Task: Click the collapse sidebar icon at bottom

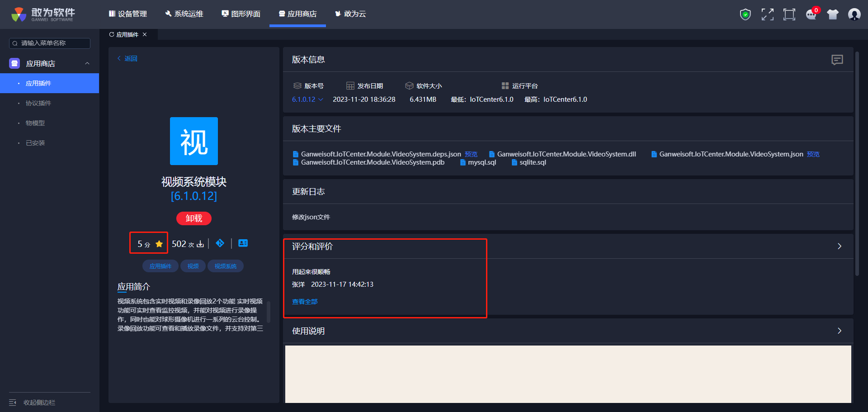Action: (x=13, y=403)
